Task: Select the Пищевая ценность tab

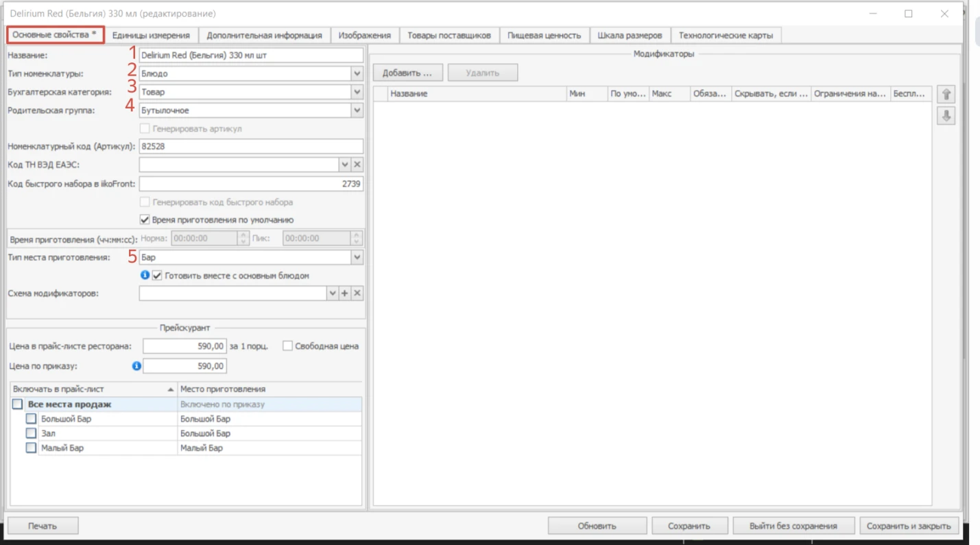Action: pyautogui.click(x=545, y=35)
